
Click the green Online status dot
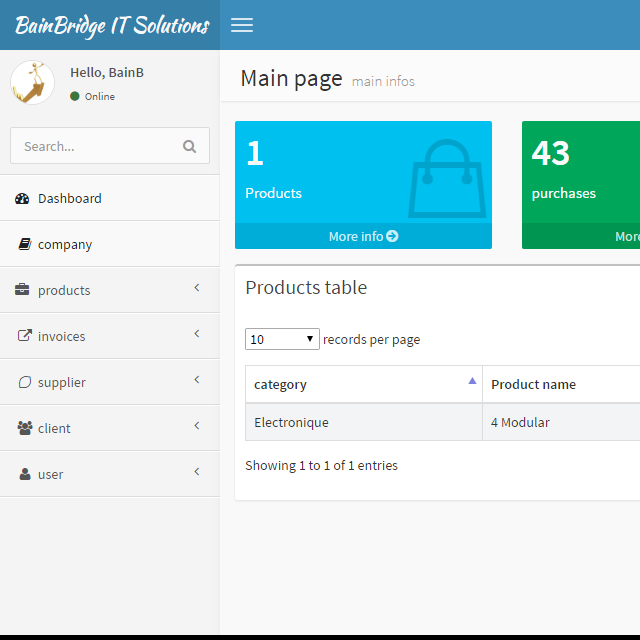point(75,96)
